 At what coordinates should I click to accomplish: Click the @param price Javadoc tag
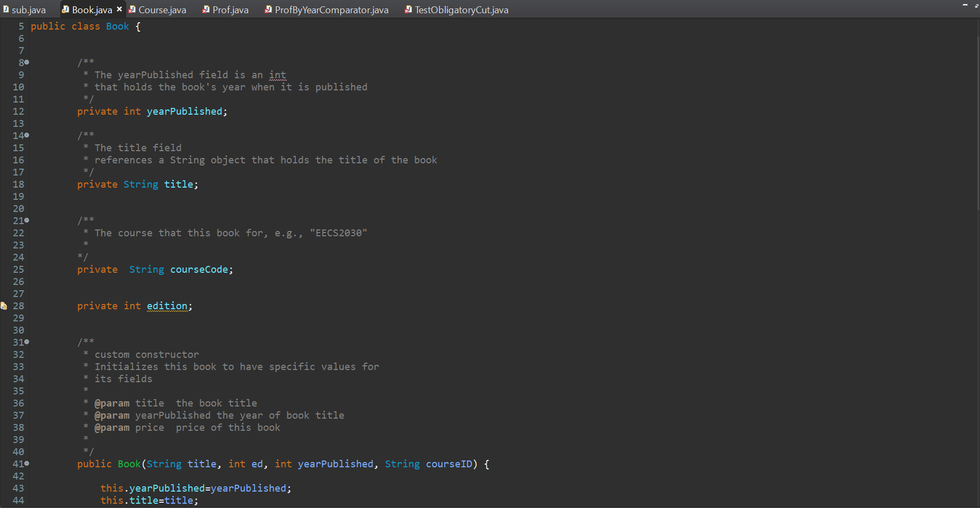pos(111,428)
